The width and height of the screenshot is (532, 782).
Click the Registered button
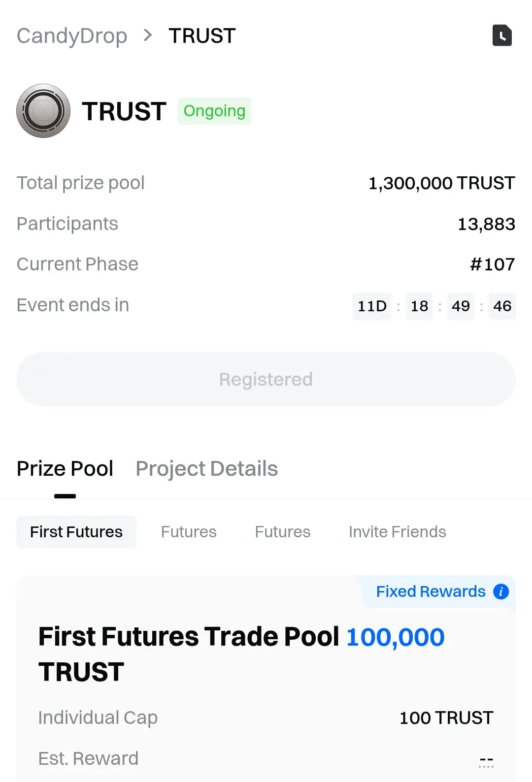coord(266,379)
